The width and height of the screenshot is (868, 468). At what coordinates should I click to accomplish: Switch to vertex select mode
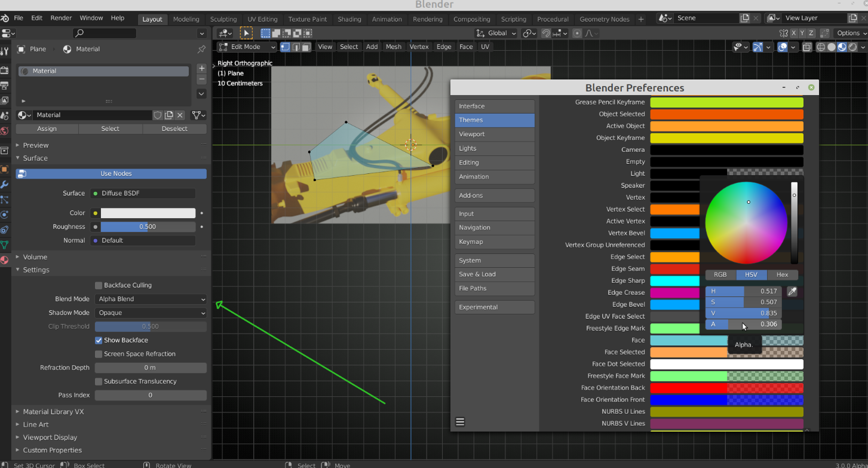(285, 47)
